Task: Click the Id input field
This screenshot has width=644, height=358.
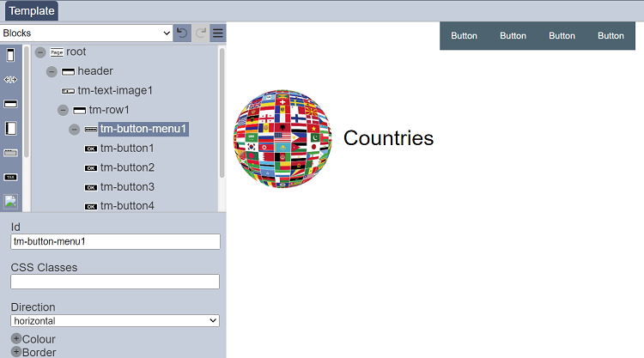Action: point(115,241)
